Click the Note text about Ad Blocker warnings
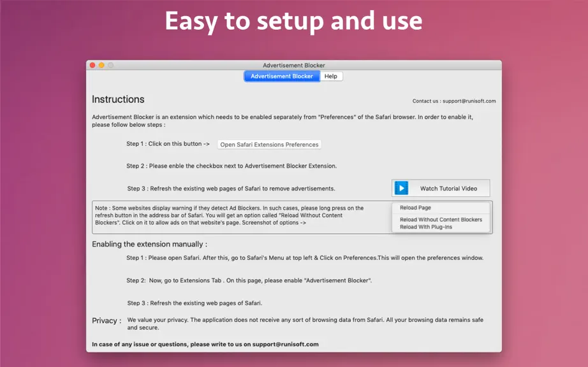Screen dimensions: 588x367 (x=229, y=215)
